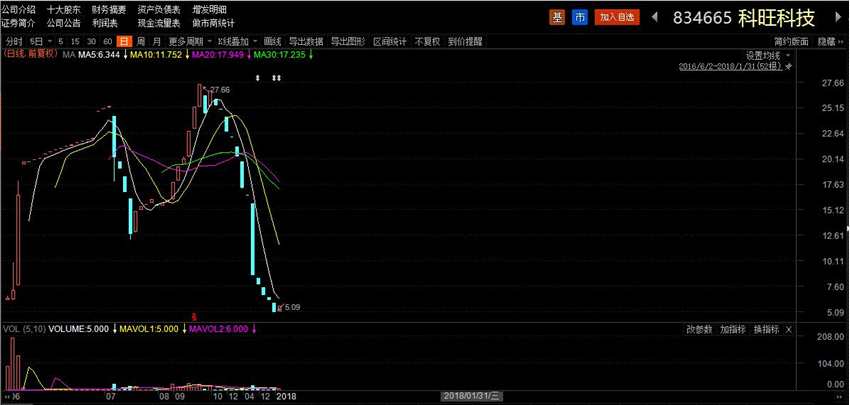Image resolution: width=850 pixels, height=405 pixels.
Task: Click the MA30:17.235 indicator label
Action: [280, 55]
